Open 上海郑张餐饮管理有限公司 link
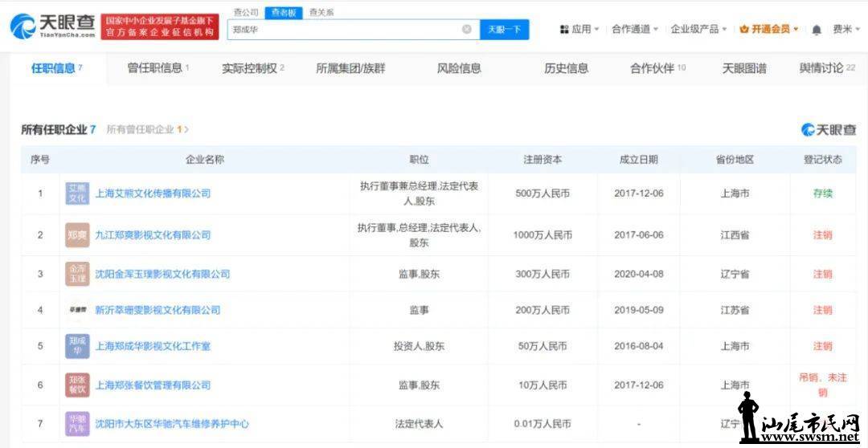 [153, 385]
